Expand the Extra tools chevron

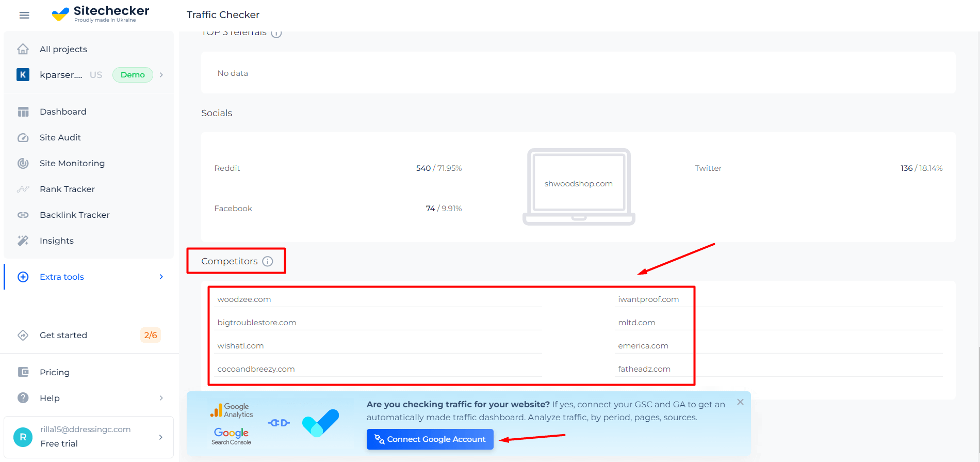pos(161,277)
